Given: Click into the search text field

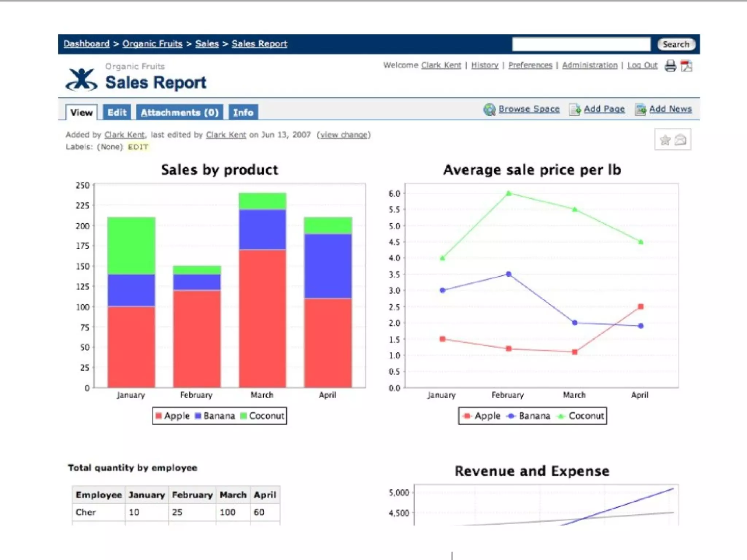Looking at the screenshot, I should [x=581, y=44].
